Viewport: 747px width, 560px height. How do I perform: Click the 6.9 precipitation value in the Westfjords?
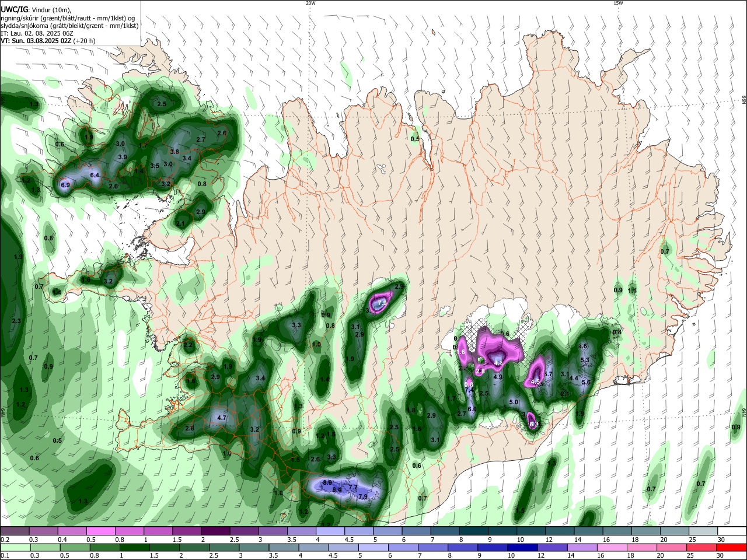pyautogui.click(x=65, y=185)
